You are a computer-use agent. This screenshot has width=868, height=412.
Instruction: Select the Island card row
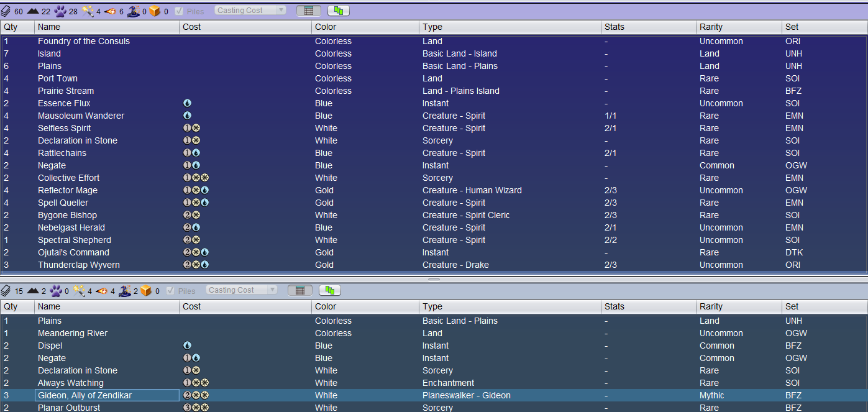tap(434, 53)
